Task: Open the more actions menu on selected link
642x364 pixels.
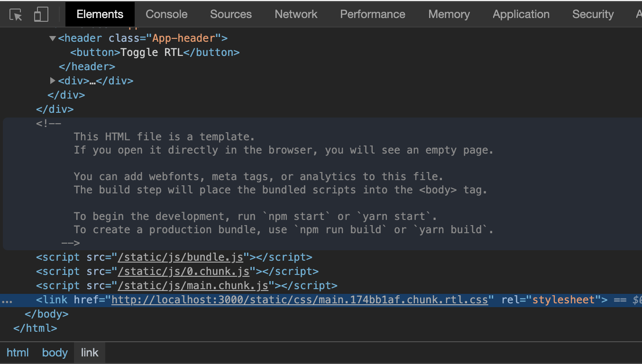Action: 7,300
